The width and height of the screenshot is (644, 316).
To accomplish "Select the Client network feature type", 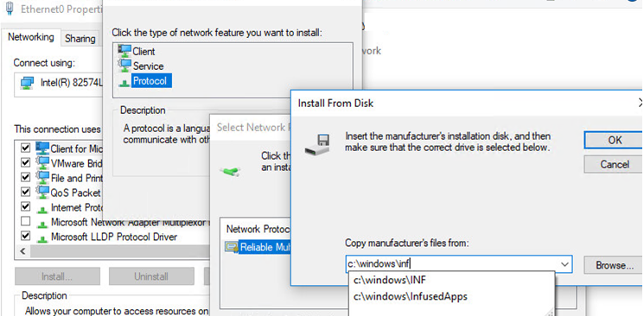I will pyautogui.click(x=143, y=52).
